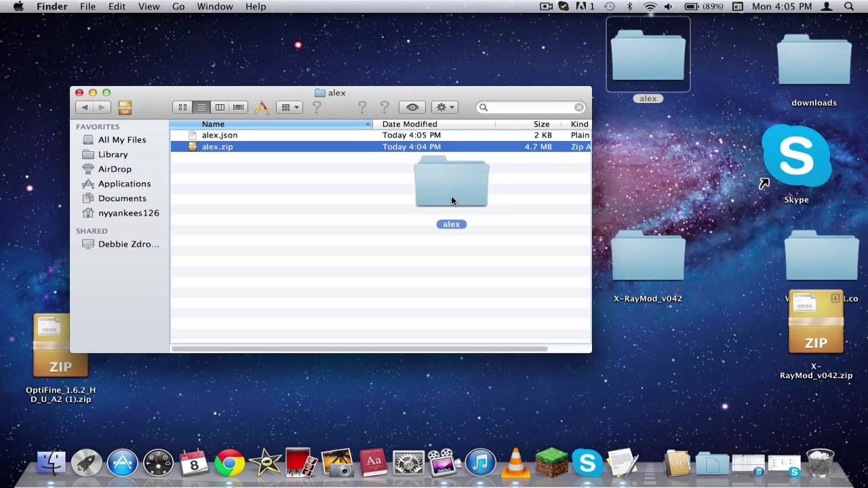The image size is (868, 488).
Task: Select the X-RayMod_v042.zip file on desktop
Action: (x=816, y=335)
